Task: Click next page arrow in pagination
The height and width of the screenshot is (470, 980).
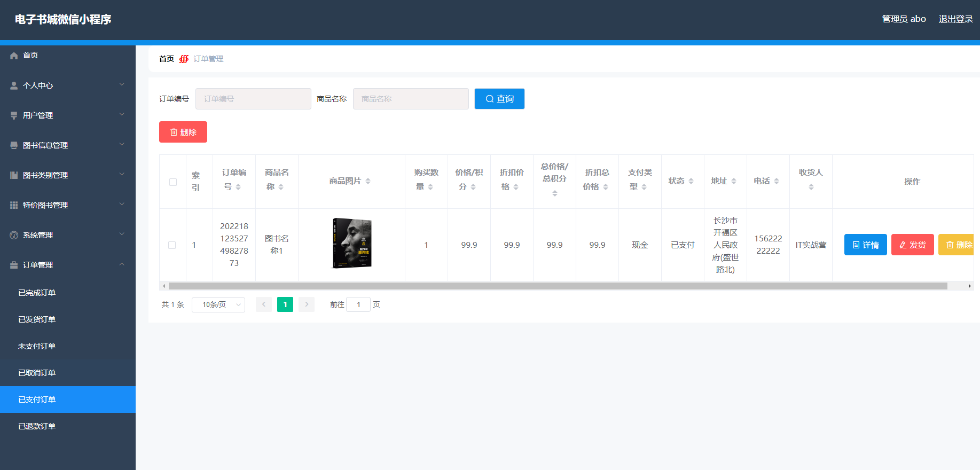Action: (307, 304)
